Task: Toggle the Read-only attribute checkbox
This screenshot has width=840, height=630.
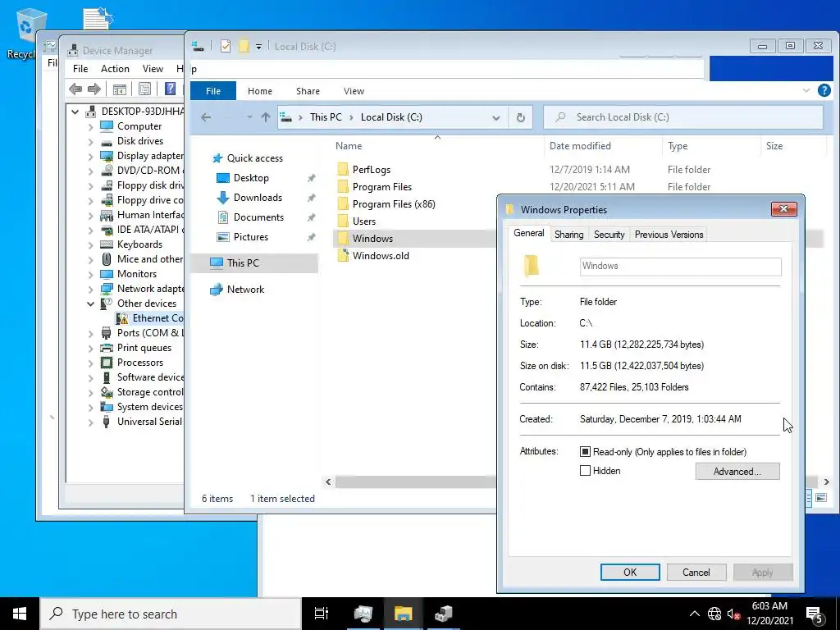Action: click(x=586, y=452)
